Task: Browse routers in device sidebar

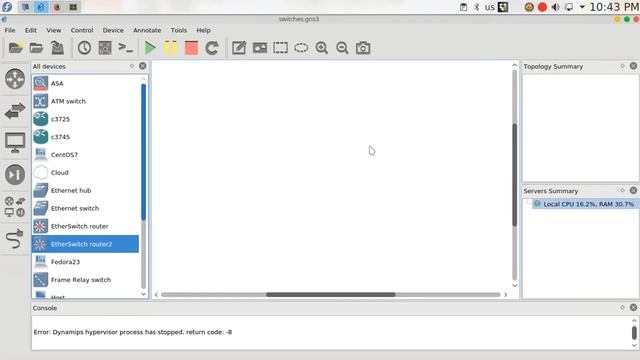Action: pyautogui.click(x=15, y=79)
